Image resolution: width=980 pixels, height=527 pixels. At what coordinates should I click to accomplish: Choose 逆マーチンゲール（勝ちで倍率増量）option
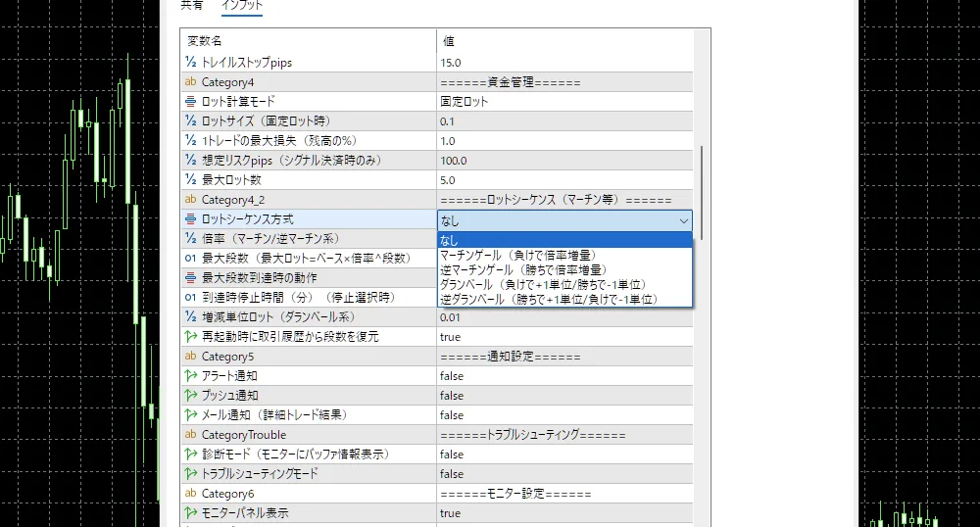[564, 269]
